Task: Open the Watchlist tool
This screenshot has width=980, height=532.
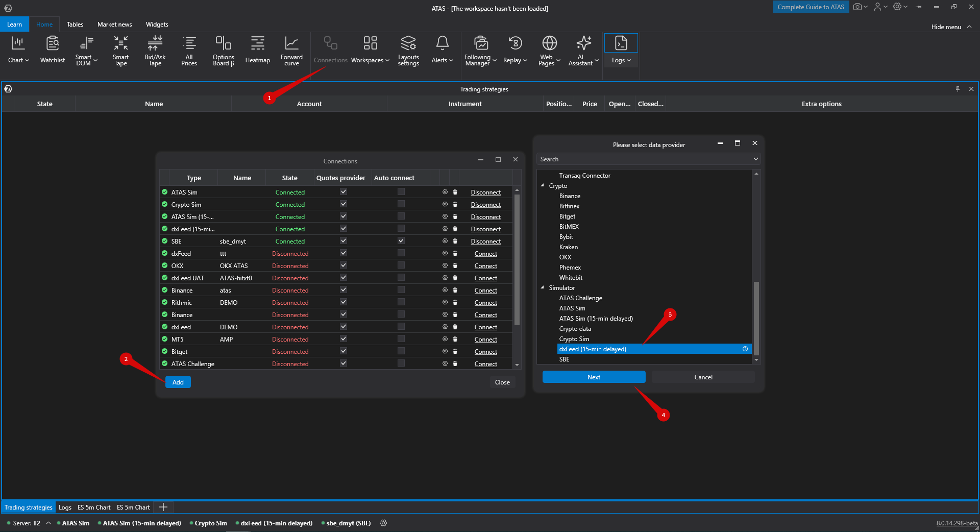Action: (x=53, y=50)
